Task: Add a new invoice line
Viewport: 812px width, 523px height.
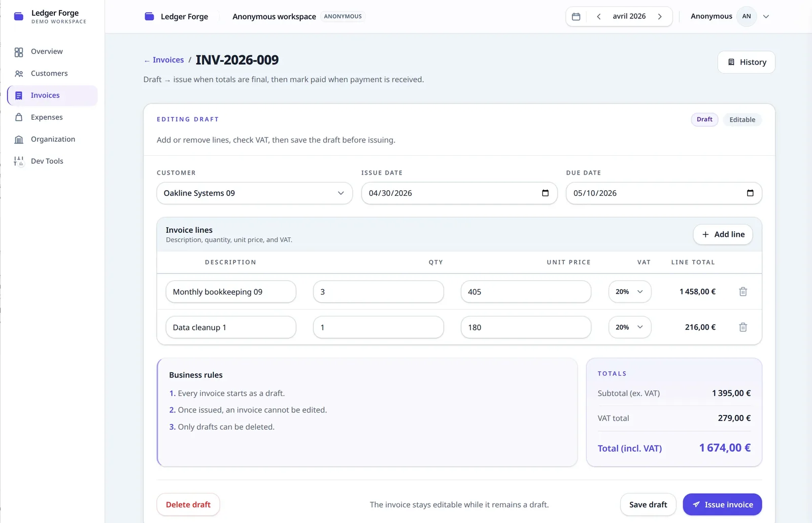Action: [723, 234]
